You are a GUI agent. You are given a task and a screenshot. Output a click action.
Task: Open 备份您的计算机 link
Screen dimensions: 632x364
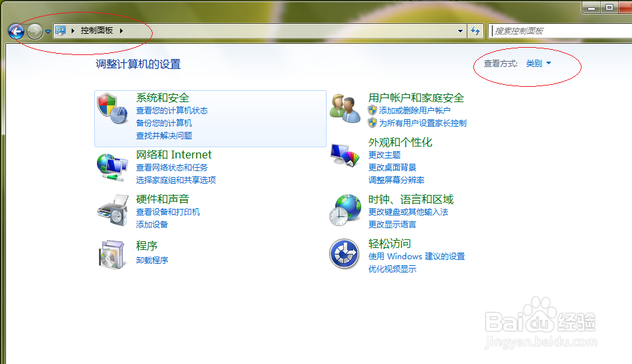tap(164, 123)
